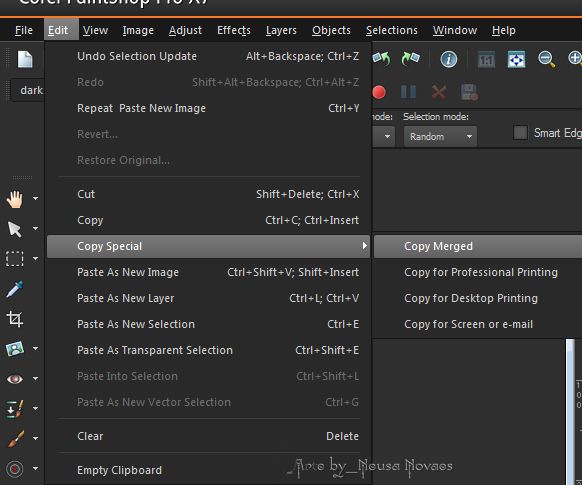The height and width of the screenshot is (485, 582).
Task: Choose Paste As New Selection
Action: (x=209, y=324)
